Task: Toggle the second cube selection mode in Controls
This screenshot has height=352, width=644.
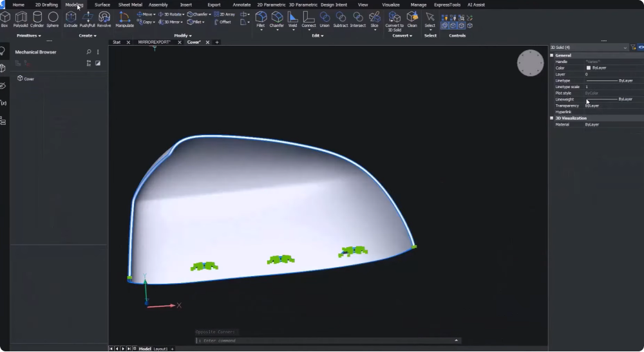Action: 453,26
